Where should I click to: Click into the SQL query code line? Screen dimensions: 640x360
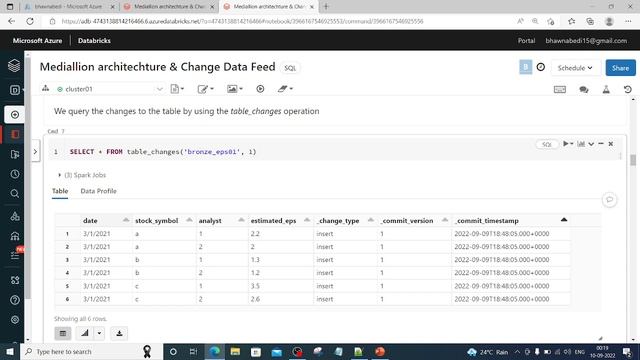coord(163,152)
